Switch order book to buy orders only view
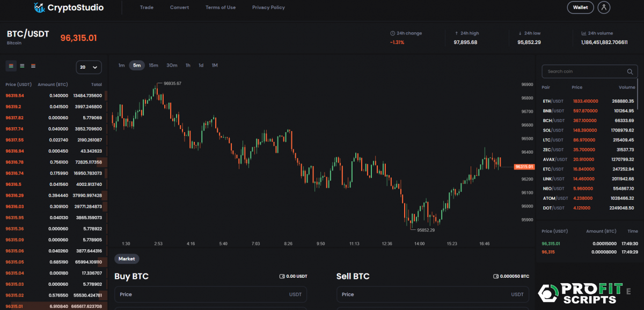Image resolution: width=644 pixels, height=310 pixels. tap(22, 66)
